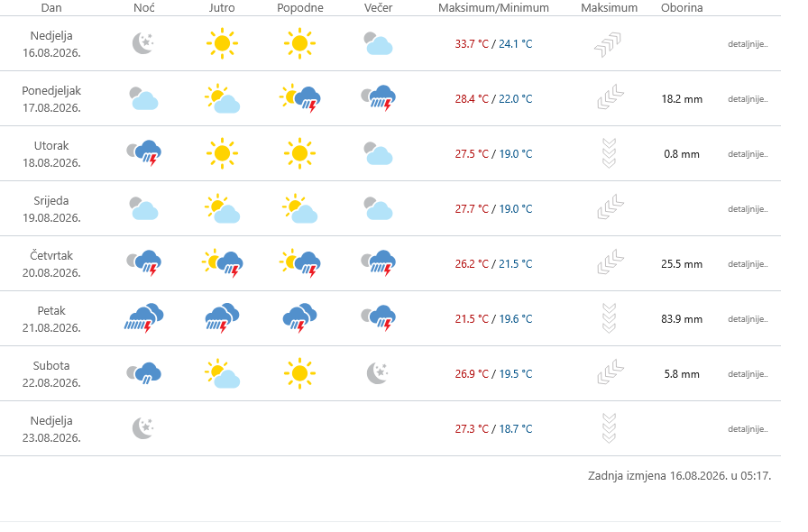Image resolution: width=808 pixels, height=532 pixels.
Task: Click Saturday night rain cloud icon
Action: (x=143, y=373)
